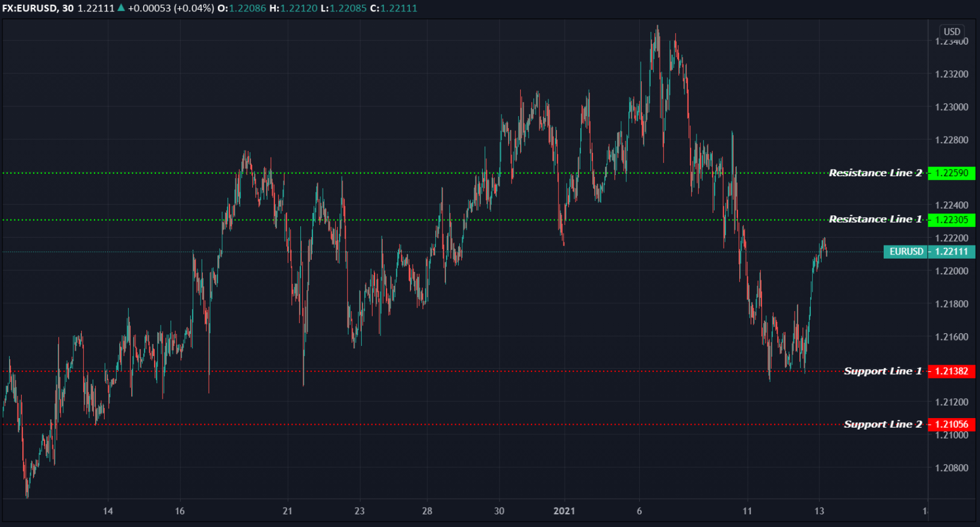Select the Support Line 2 label
This screenshot has height=527, width=980.
[882, 424]
